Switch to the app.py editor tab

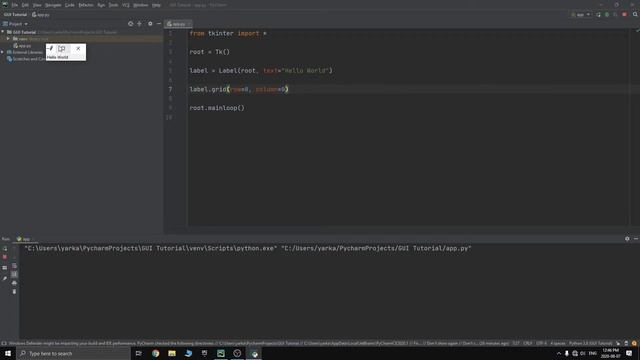coord(178,24)
